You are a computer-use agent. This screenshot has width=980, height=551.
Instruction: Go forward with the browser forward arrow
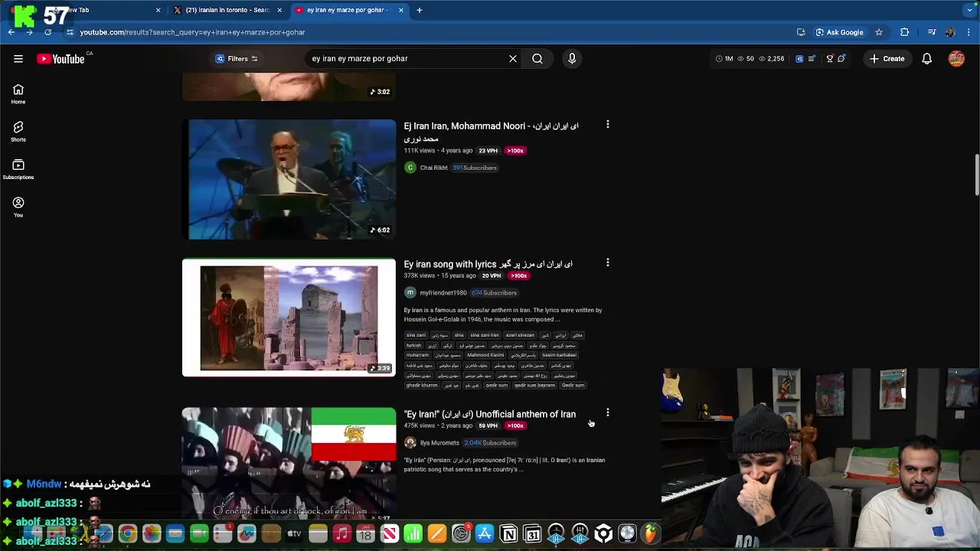(29, 32)
